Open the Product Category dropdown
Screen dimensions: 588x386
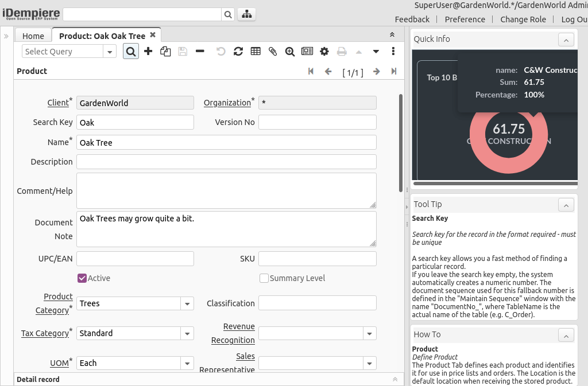click(x=187, y=303)
